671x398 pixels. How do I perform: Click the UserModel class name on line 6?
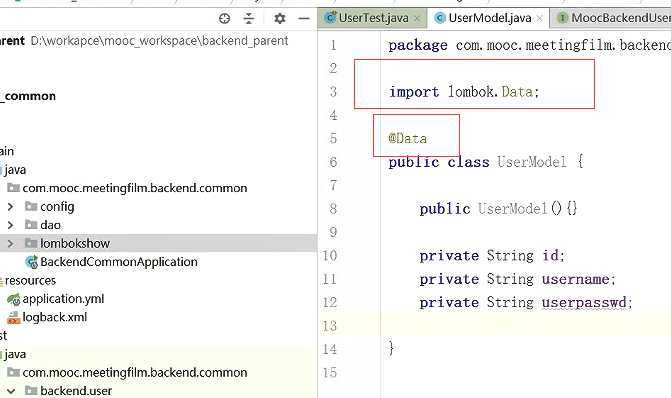532,162
